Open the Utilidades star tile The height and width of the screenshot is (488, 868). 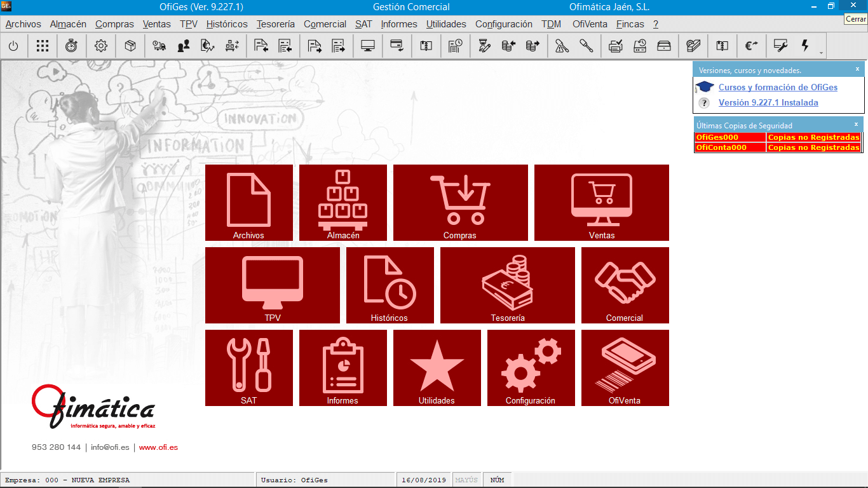click(437, 368)
